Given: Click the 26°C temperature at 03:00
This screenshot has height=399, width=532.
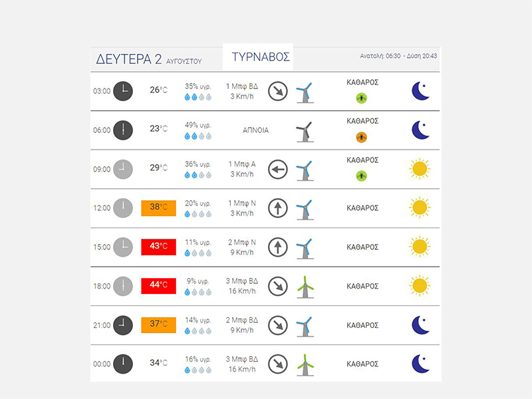Looking at the screenshot, I should click(158, 90).
